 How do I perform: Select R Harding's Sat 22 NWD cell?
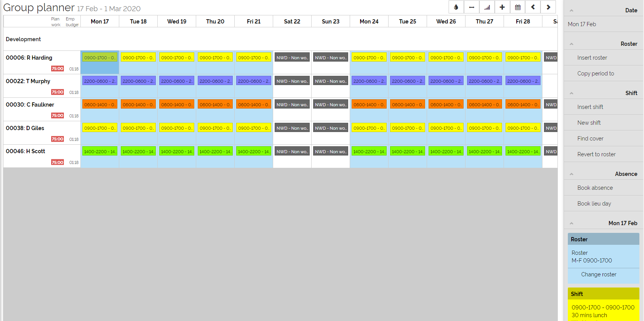[292, 58]
